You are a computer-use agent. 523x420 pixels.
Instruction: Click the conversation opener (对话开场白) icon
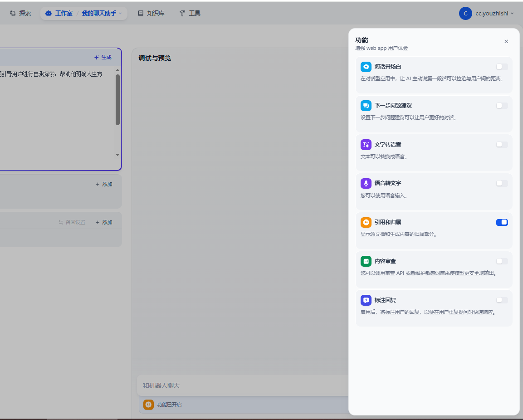click(366, 67)
